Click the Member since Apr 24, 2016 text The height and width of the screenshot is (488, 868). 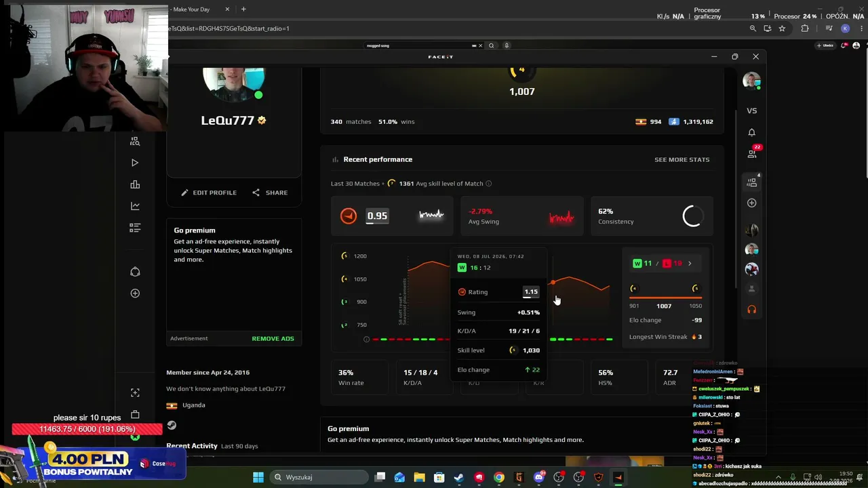[x=208, y=373]
